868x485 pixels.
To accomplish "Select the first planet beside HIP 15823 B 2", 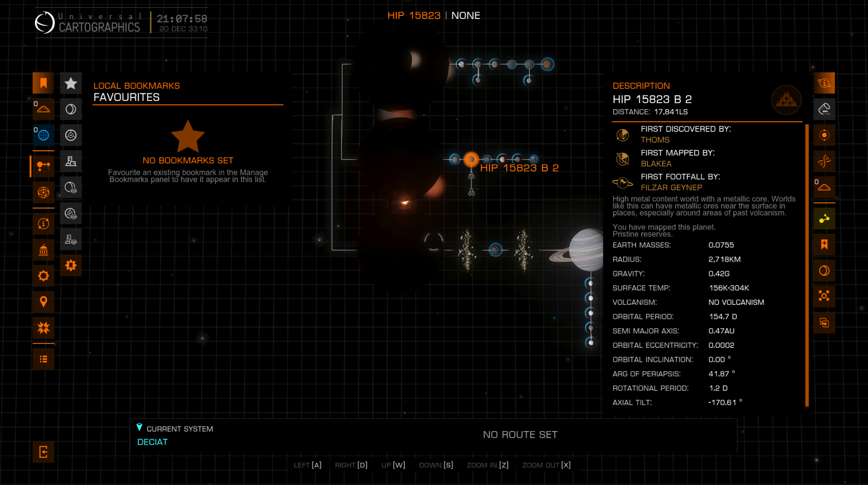I will 455,159.
